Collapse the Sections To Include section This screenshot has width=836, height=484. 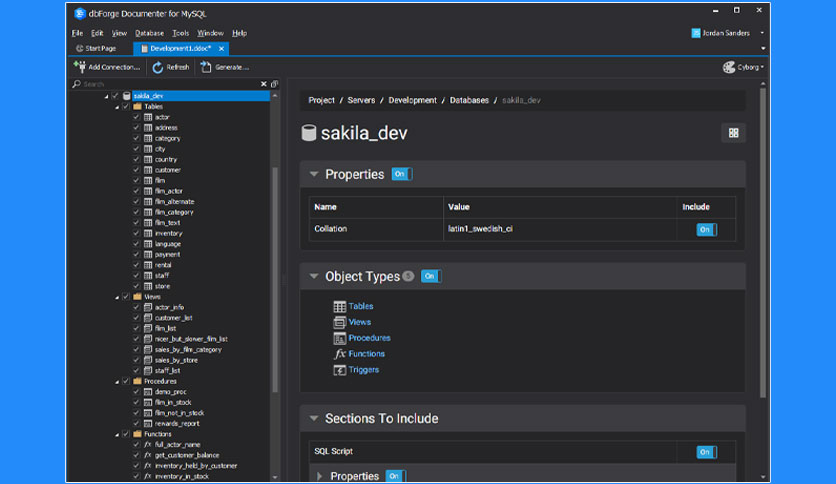coord(314,418)
